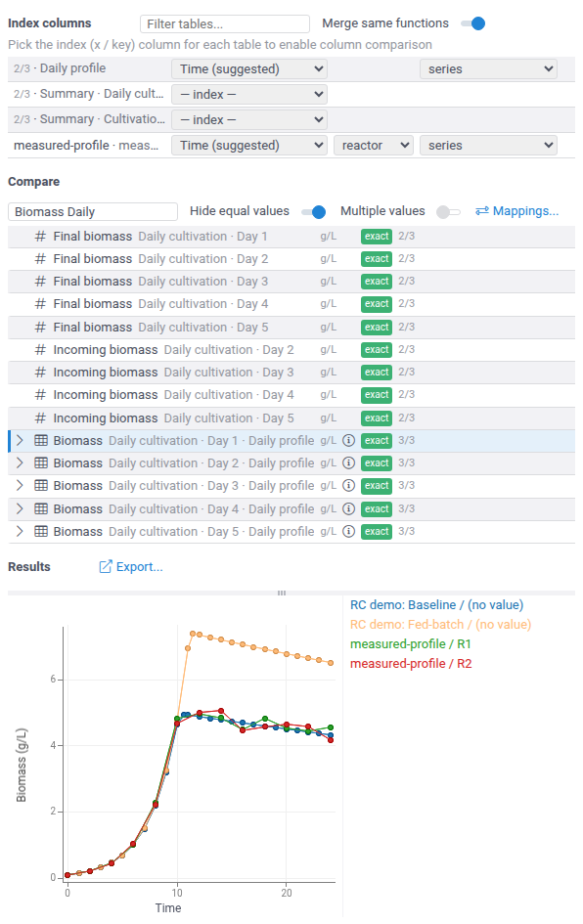Click the Biomass Daily search field
The height and width of the screenshot is (924, 583).
(93, 211)
